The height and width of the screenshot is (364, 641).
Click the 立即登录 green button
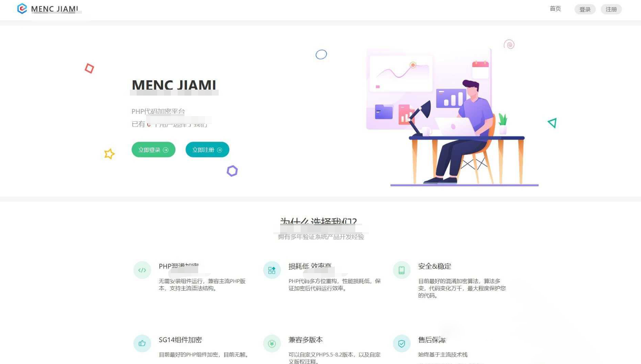(153, 149)
